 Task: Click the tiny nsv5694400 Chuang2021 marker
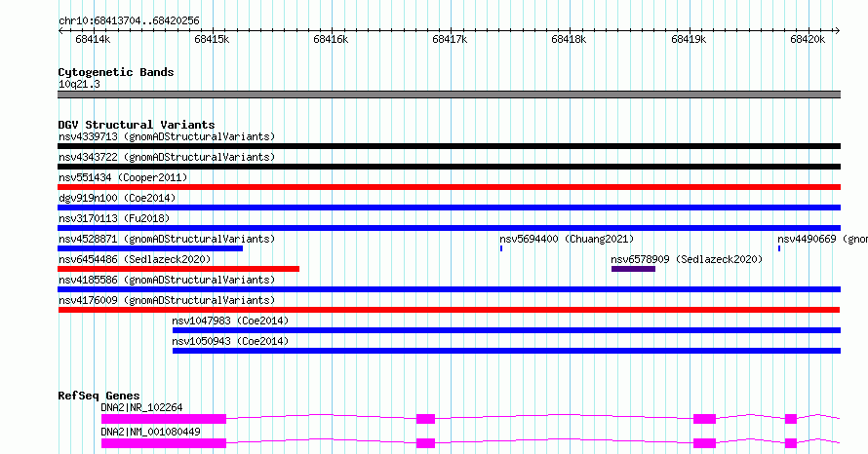(x=501, y=248)
